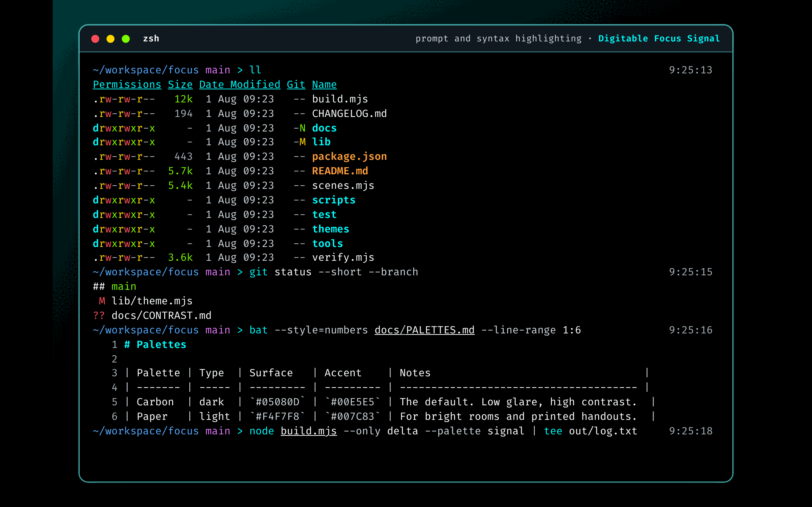
Task: Click the -M git status flag
Action: (x=300, y=142)
